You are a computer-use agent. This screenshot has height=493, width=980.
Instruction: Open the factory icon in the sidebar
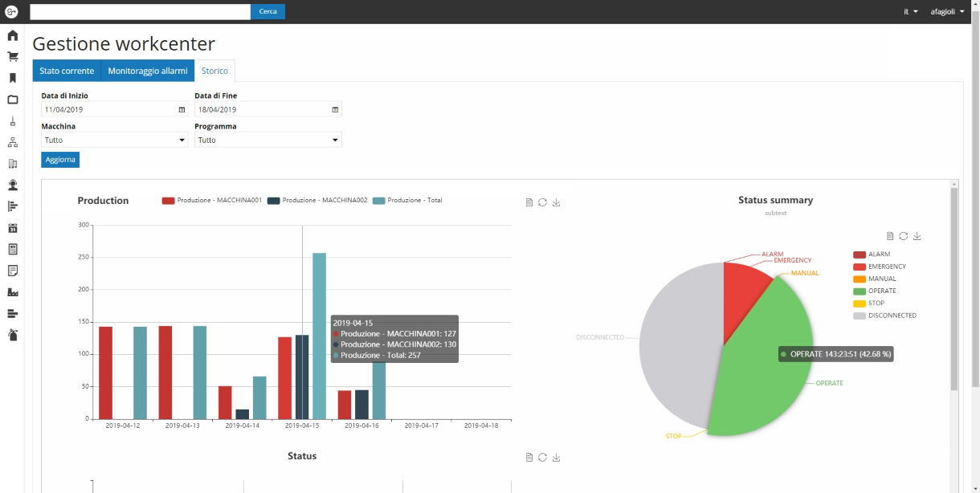pos(13,291)
